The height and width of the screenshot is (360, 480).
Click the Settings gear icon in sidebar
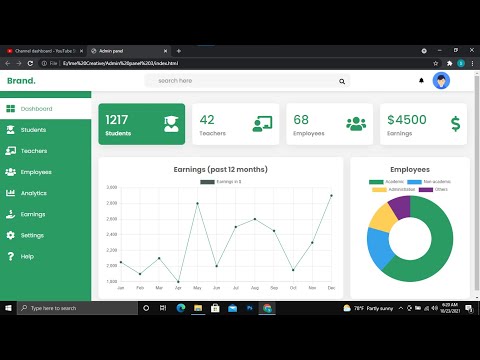click(x=11, y=235)
